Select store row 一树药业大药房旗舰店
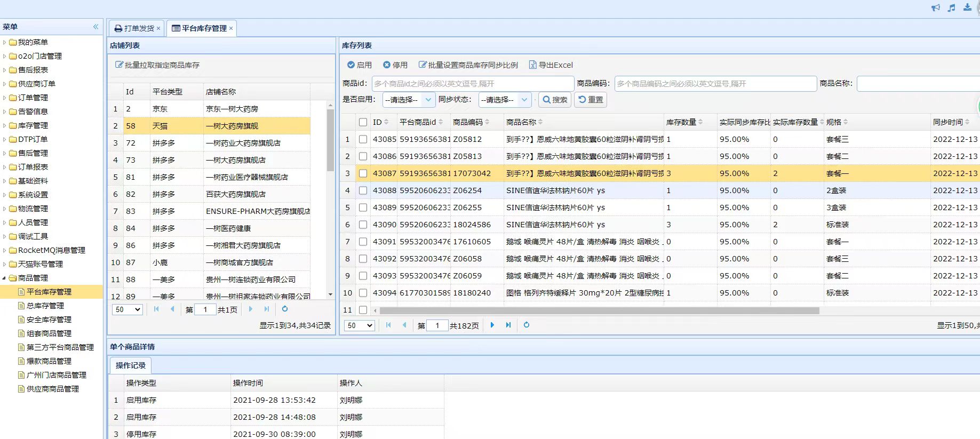Viewport: 980px width, 439px height. [x=209, y=143]
